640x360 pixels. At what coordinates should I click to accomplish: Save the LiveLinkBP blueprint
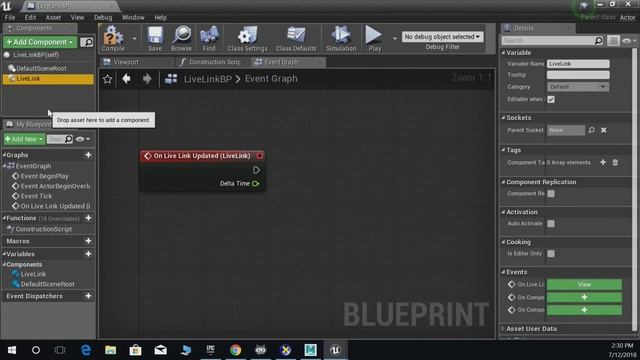(x=155, y=38)
